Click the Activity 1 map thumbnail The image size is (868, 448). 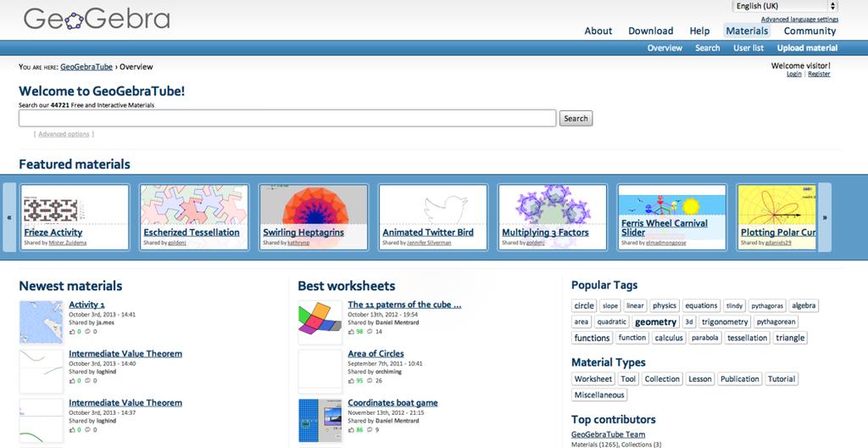tap(41, 322)
